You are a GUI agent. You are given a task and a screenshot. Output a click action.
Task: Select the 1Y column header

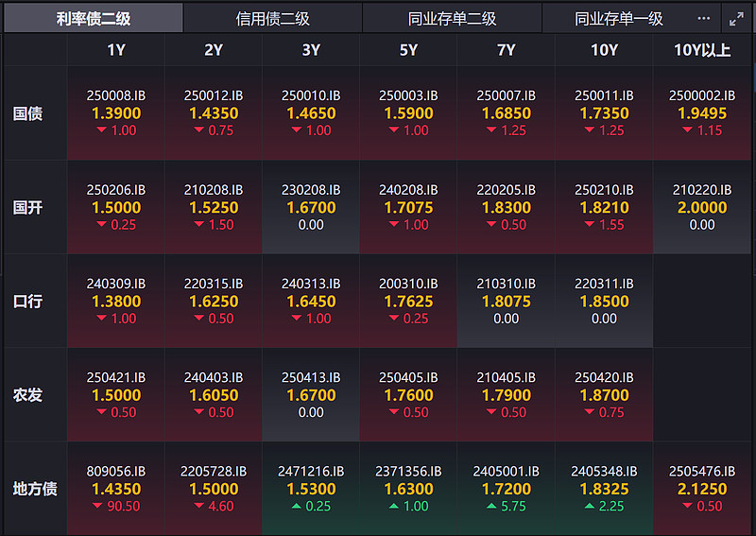point(116,50)
